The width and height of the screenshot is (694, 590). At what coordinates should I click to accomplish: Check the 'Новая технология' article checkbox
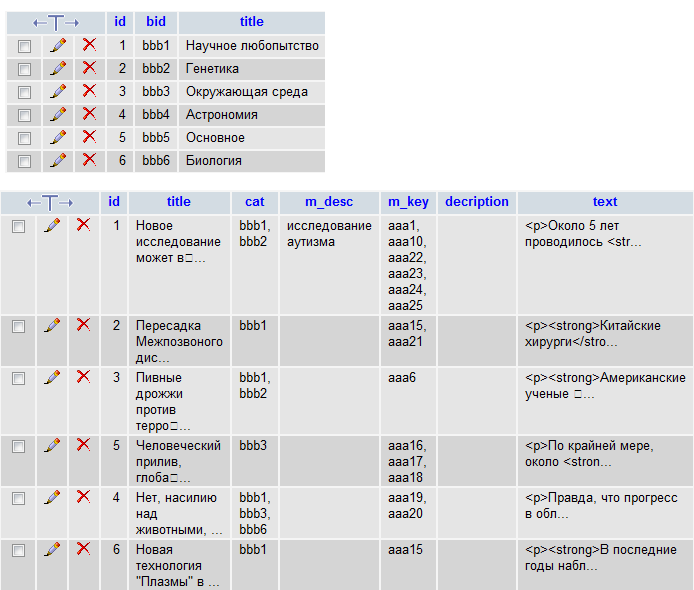(18, 551)
